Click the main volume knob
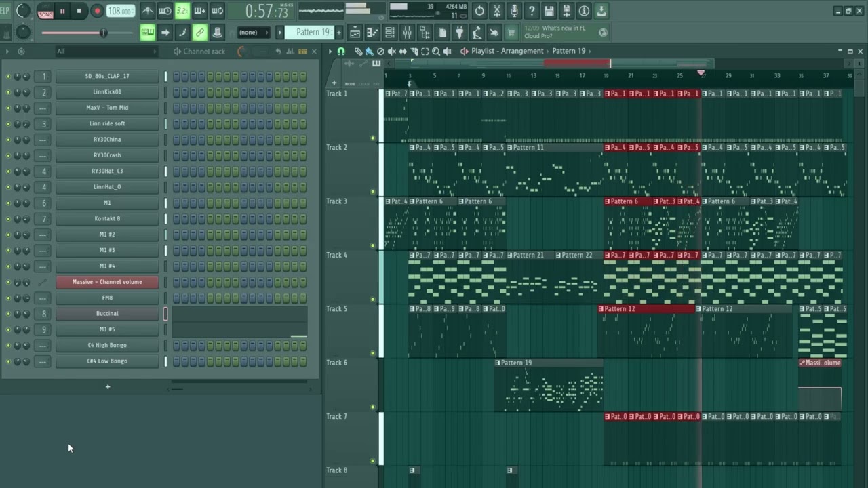The width and height of the screenshot is (868, 488). point(23,11)
